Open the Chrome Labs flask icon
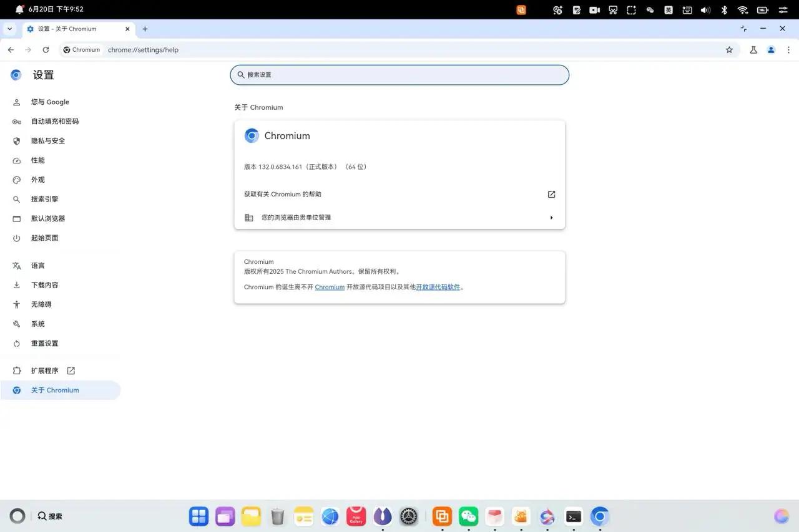Image resolution: width=799 pixels, height=532 pixels. 753,50
